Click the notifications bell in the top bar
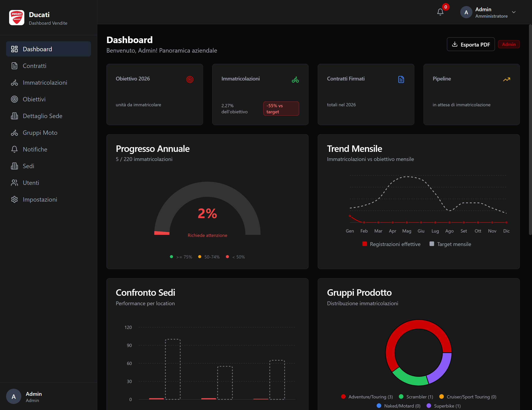Viewport: 532px width, 410px height. pyautogui.click(x=440, y=12)
